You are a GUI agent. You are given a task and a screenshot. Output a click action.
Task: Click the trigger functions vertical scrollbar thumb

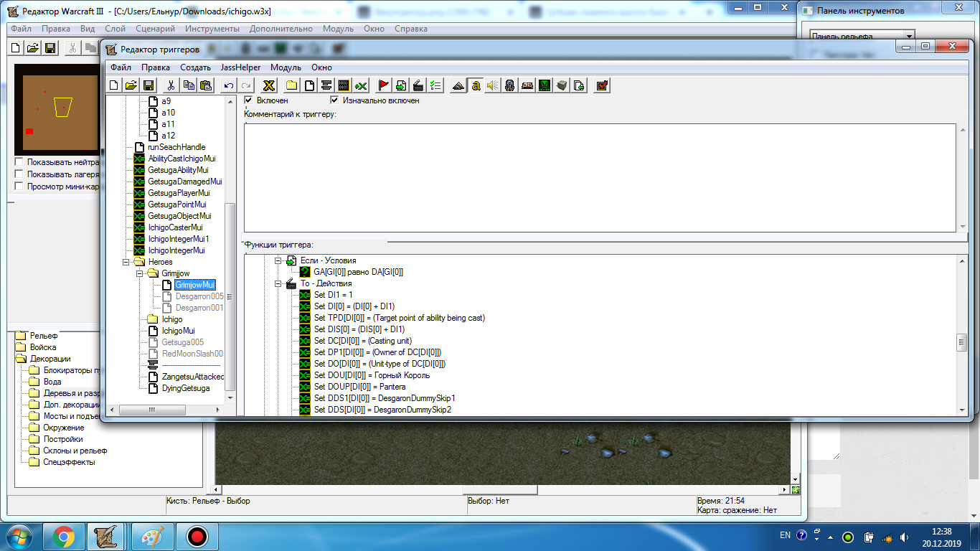click(x=962, y=343)
